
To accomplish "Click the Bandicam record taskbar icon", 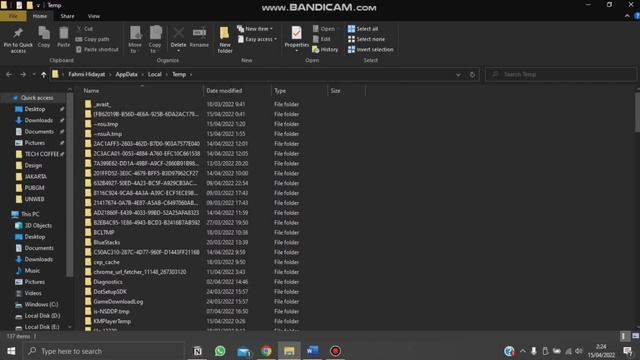I will (x=336, y=351).
